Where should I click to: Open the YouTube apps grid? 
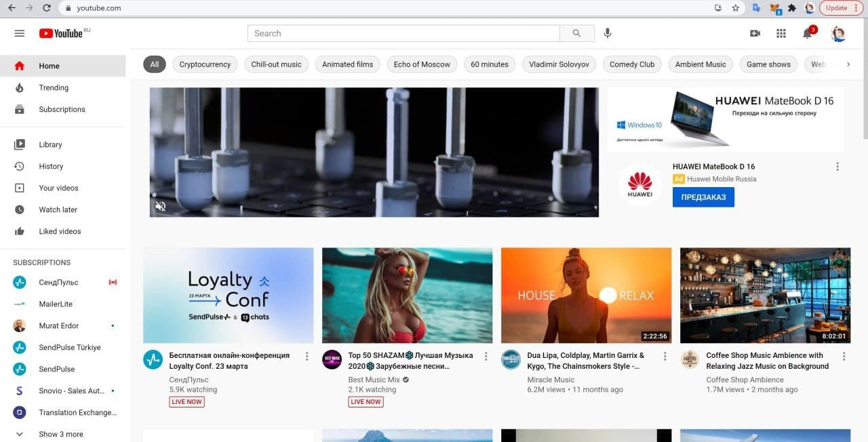(781, 33)
